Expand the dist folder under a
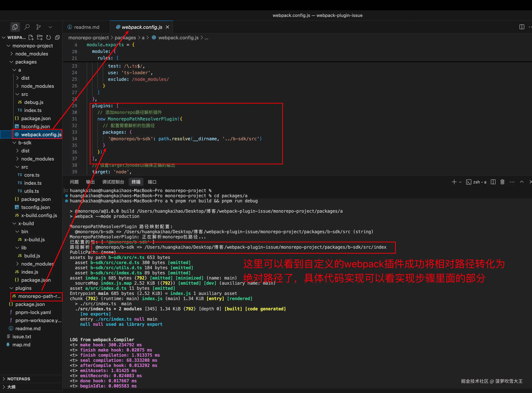The height and width of the screenshot is (393, 532). [x=25, y=78]
